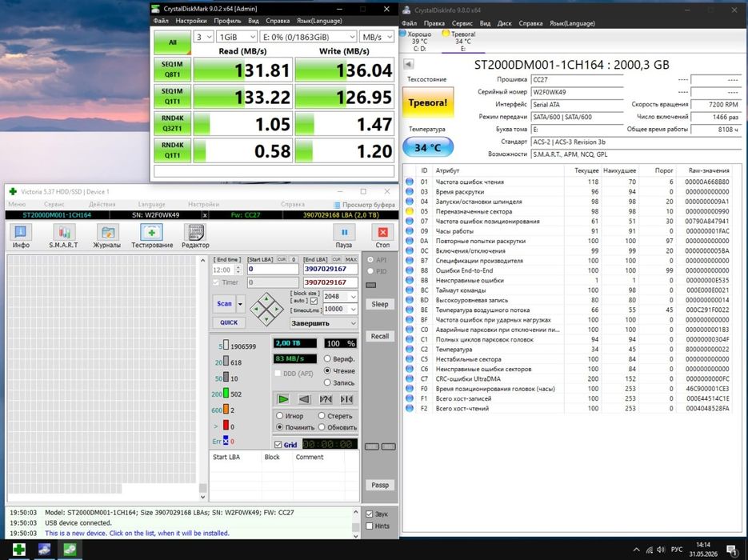Click the left arrow on diamond navigator

[x=256, y=309]
